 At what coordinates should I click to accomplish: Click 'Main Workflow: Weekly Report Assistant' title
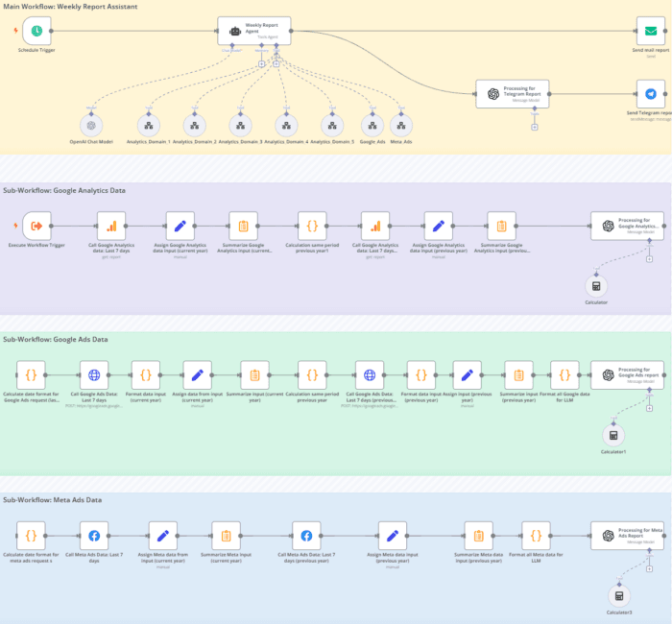[x=70, y=7]
